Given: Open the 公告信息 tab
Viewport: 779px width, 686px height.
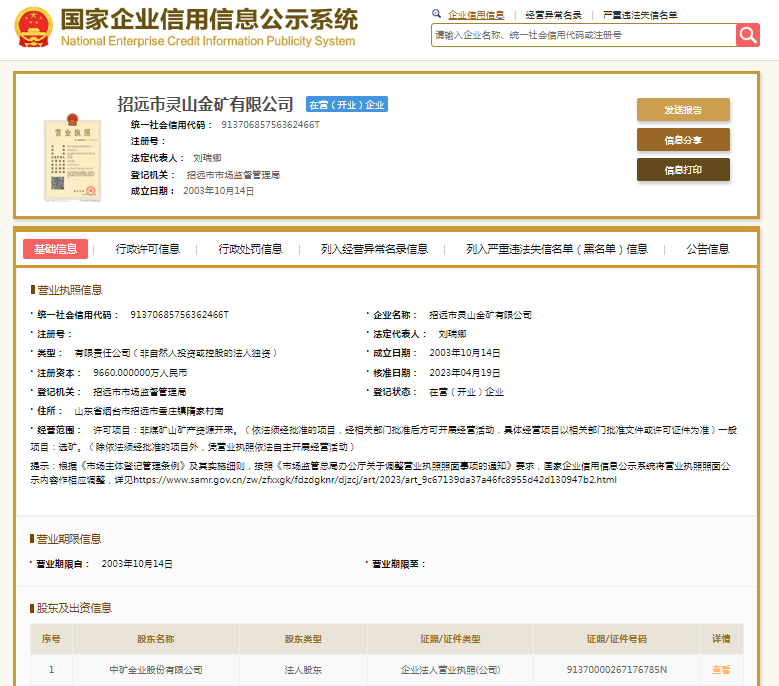Looking at the screenshot, I should (708, 249).
